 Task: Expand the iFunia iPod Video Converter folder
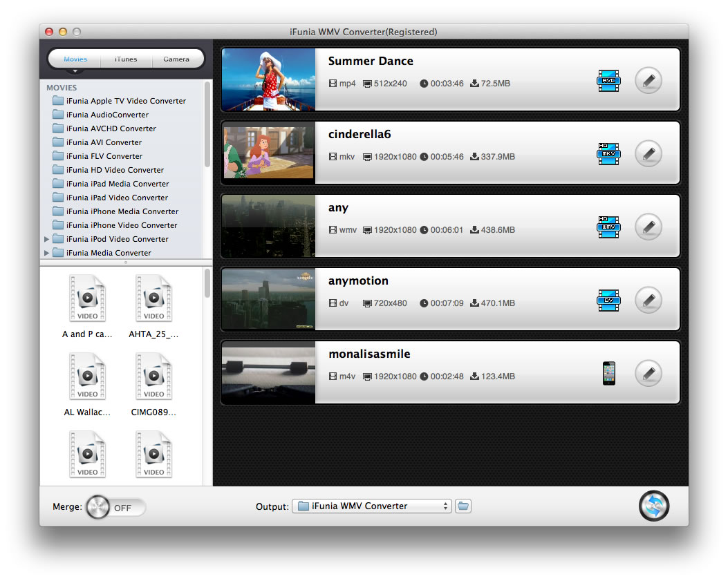[x=46, y=240]
